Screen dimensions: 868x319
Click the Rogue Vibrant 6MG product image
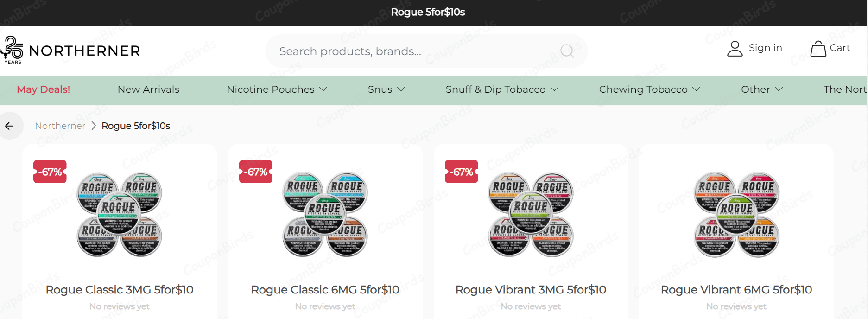coord(736,215)
